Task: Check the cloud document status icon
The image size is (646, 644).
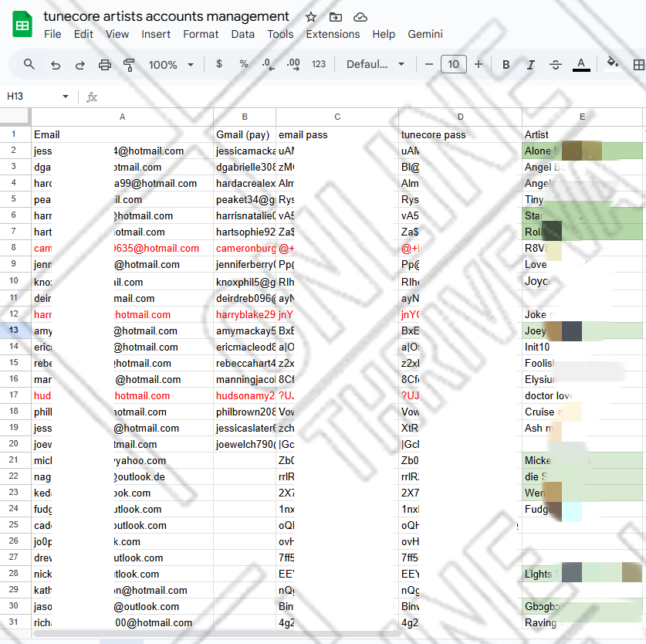Action: coord(360,17)
